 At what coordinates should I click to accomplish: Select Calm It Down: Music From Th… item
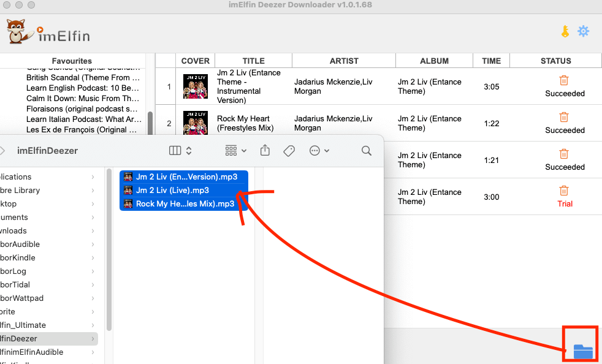[x=83, y=98]
